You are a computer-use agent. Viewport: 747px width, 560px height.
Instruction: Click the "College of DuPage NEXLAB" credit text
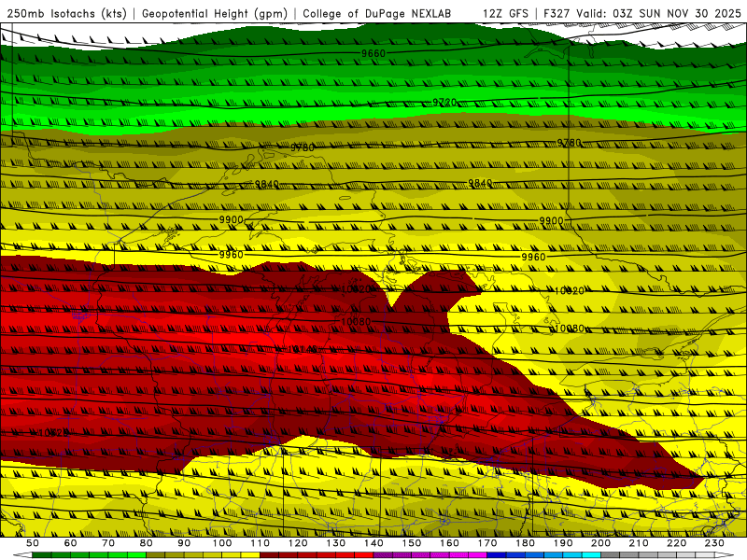coord(377,13)
